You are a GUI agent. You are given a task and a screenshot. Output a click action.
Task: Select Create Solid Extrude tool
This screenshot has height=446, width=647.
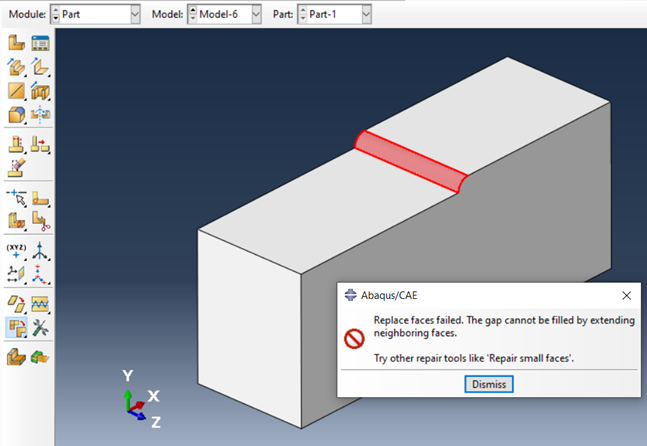(17, 66)
